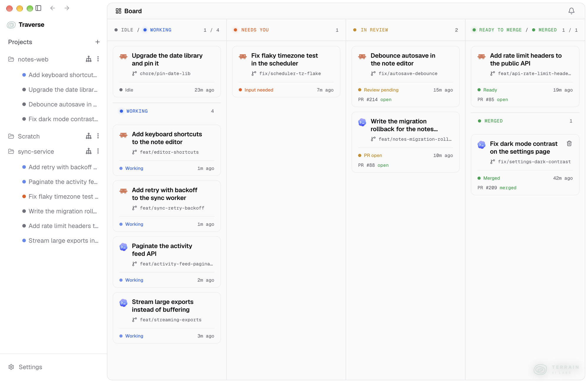Open the worktree icon for Scratch
This screenshot has width=588, height=383.
[88, 136]
